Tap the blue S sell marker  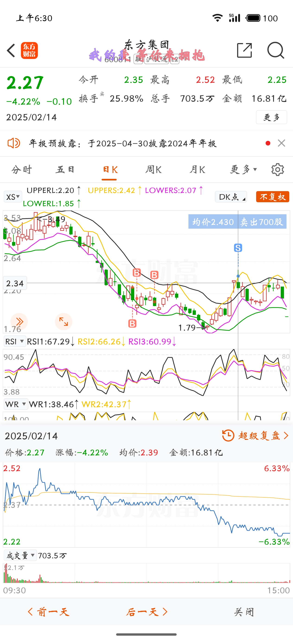tap(238, 248)
